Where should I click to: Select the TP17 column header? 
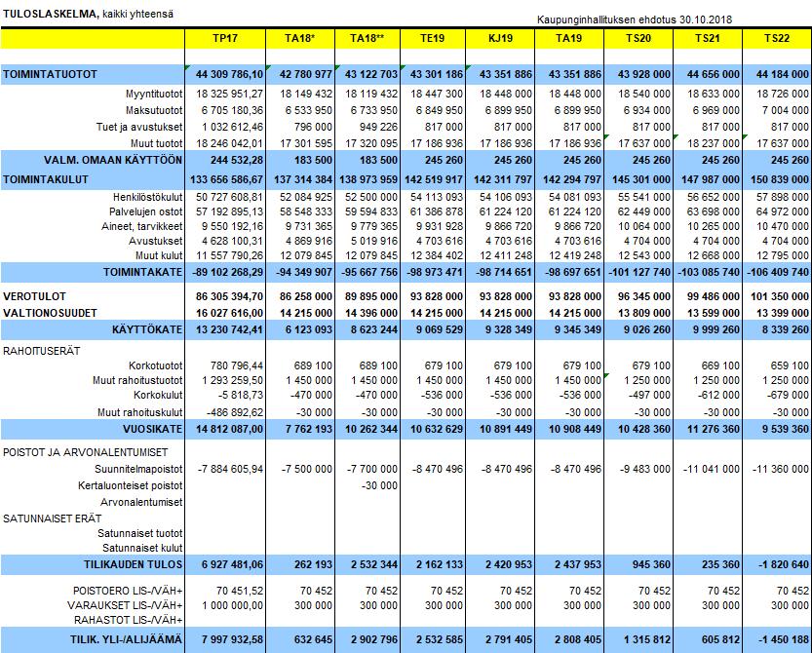click(225, 38)
